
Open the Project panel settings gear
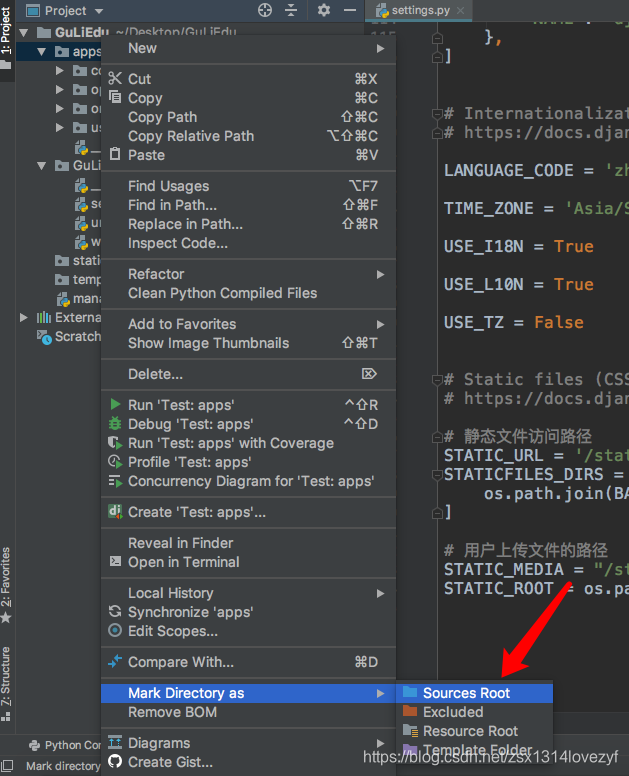pyautogui.click(x=324, y=10)
